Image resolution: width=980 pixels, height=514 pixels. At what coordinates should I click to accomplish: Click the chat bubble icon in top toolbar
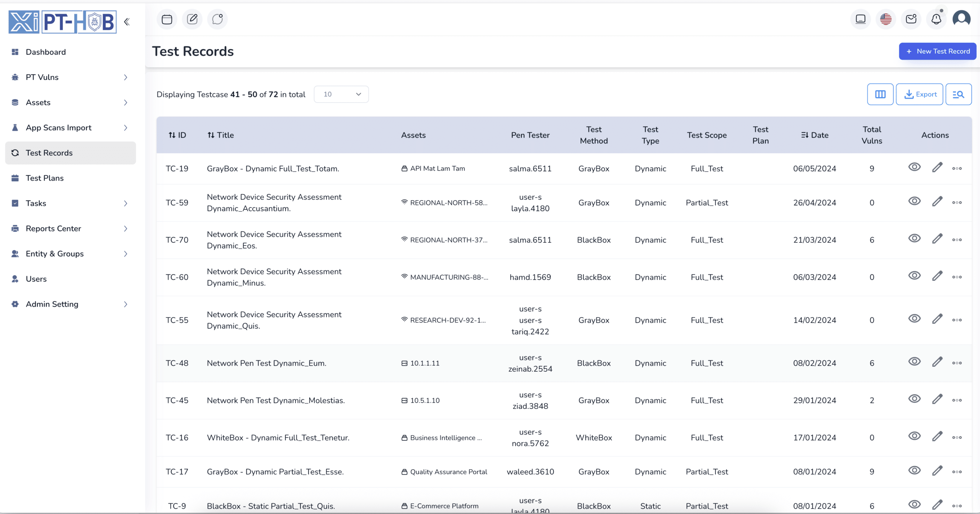pyautogui.click(x=217, y=19)
